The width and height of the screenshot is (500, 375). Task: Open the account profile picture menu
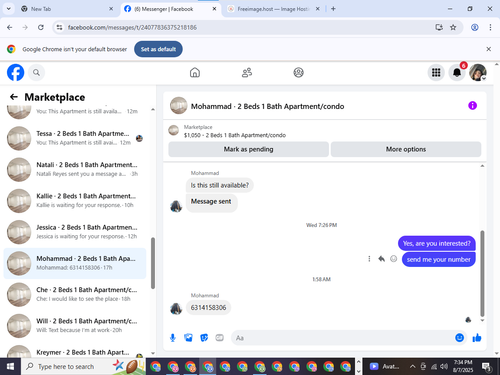pos(478,72)
